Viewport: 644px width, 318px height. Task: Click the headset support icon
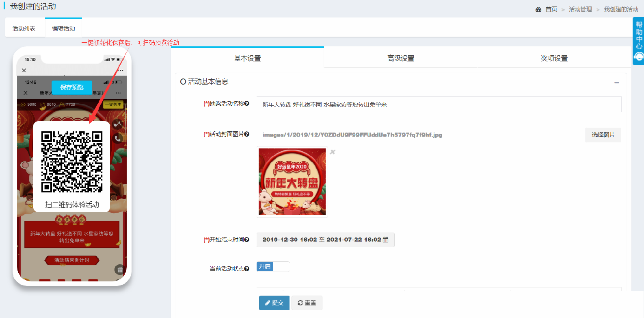pyautogui.click(x=639, y=57)
